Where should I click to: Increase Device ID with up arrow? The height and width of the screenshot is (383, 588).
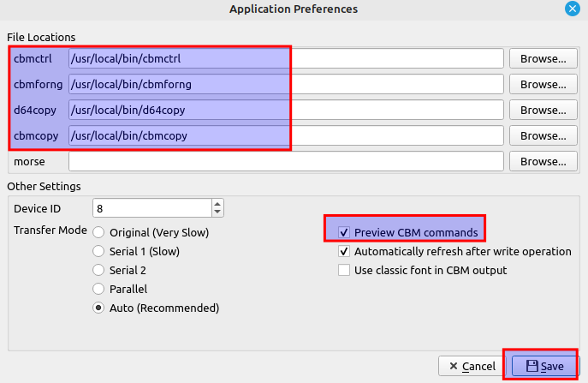[217, 204]
